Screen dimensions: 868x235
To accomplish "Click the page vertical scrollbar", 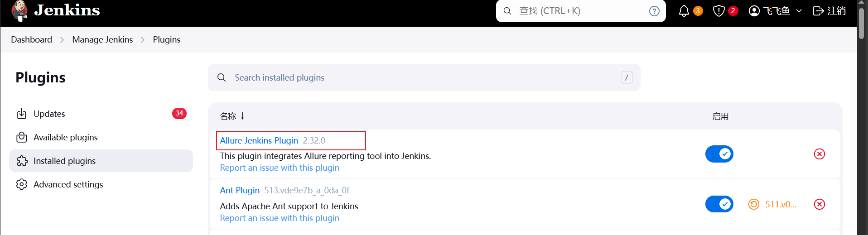I will 862,24.
